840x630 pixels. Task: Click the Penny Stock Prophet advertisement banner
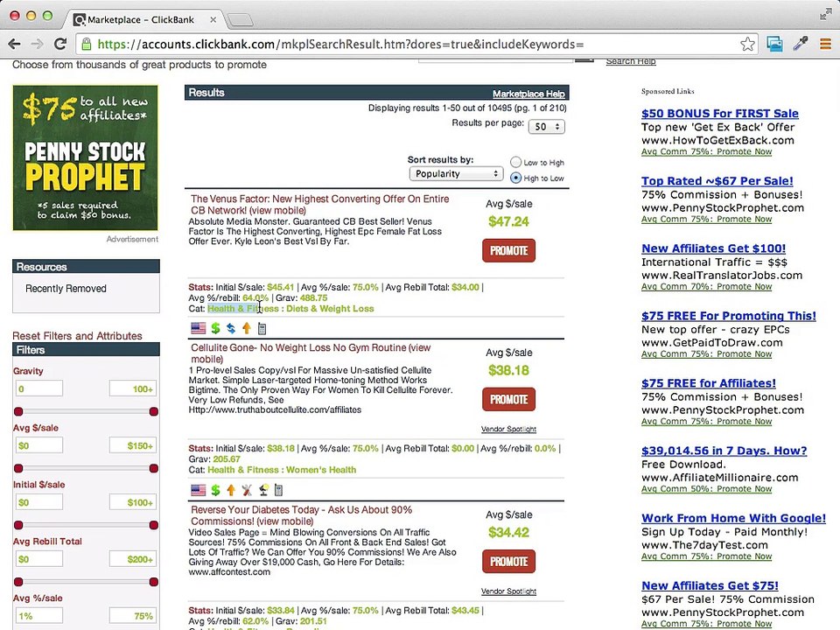pos(85,158)
